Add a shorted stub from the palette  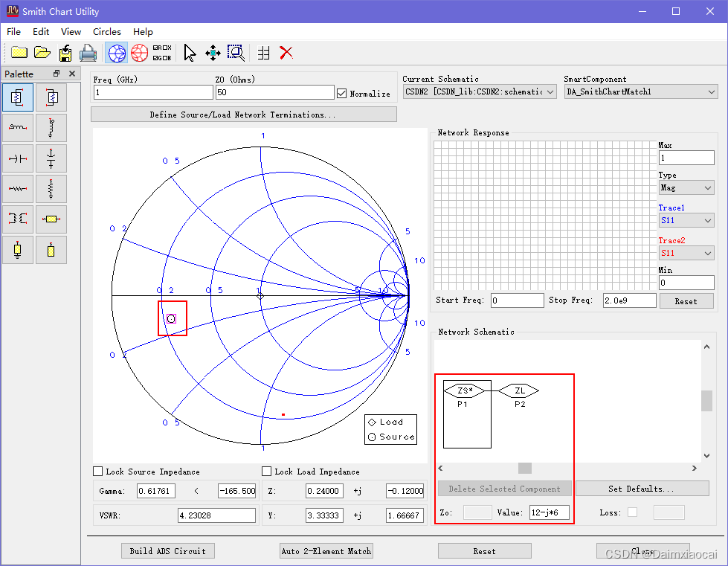pyautogui.click(x=18, y=250)
